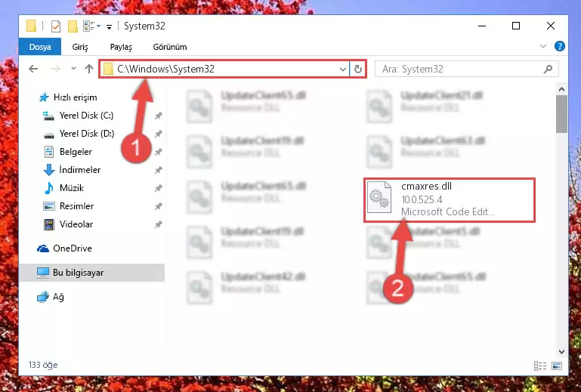581x392 pixels.
Task: Select Bu bilgisayar in navigation pane
Action: pos(91,273)
